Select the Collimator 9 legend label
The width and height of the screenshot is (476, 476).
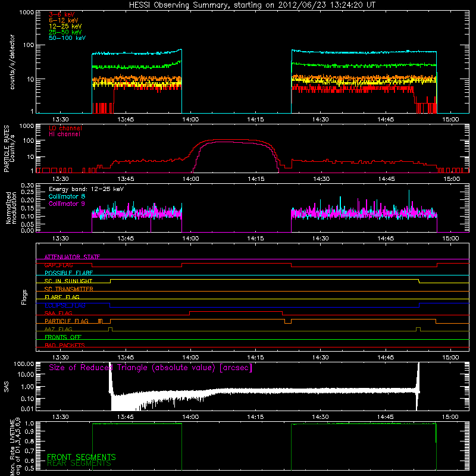coord(67,203)
